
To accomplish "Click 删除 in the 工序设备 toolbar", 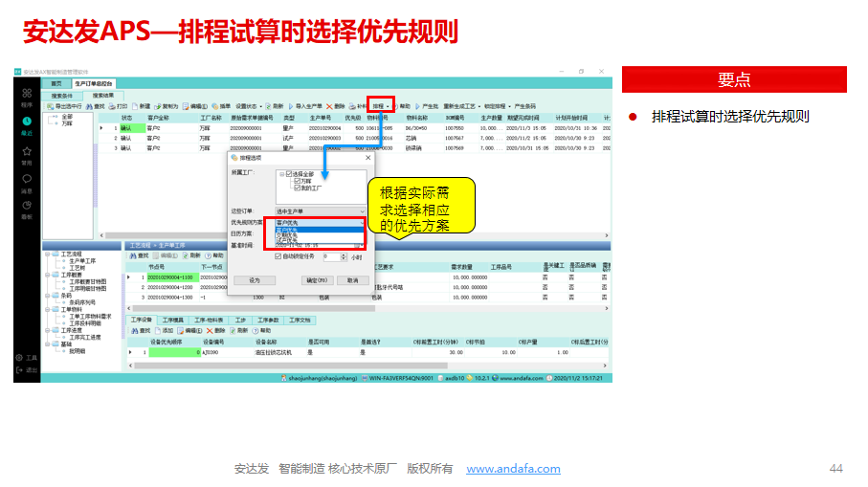I will (x=216, y=330).
